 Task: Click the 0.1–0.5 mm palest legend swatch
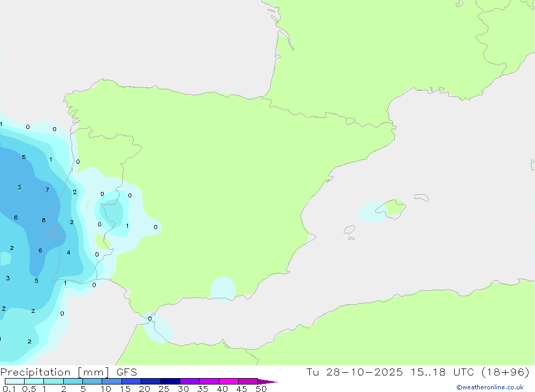click(x=14, y=381)
